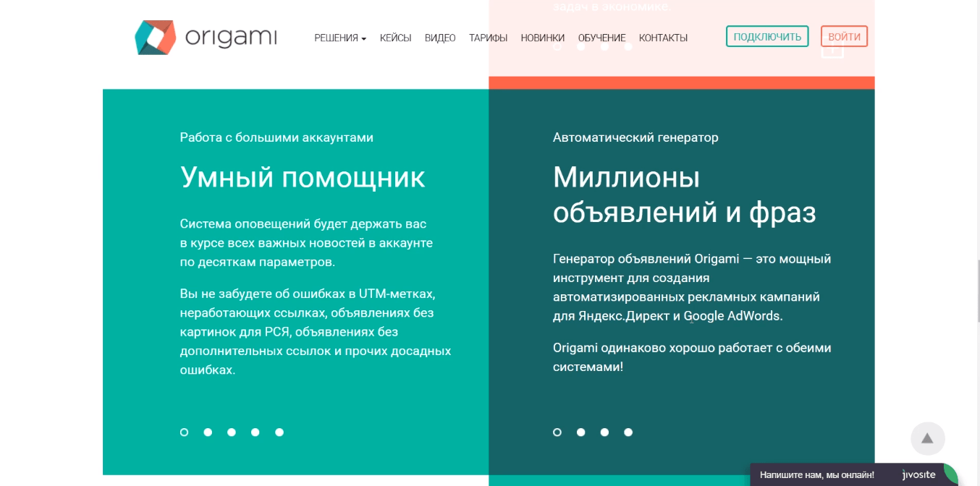Open the КОНТАКТЫ page

663,38
